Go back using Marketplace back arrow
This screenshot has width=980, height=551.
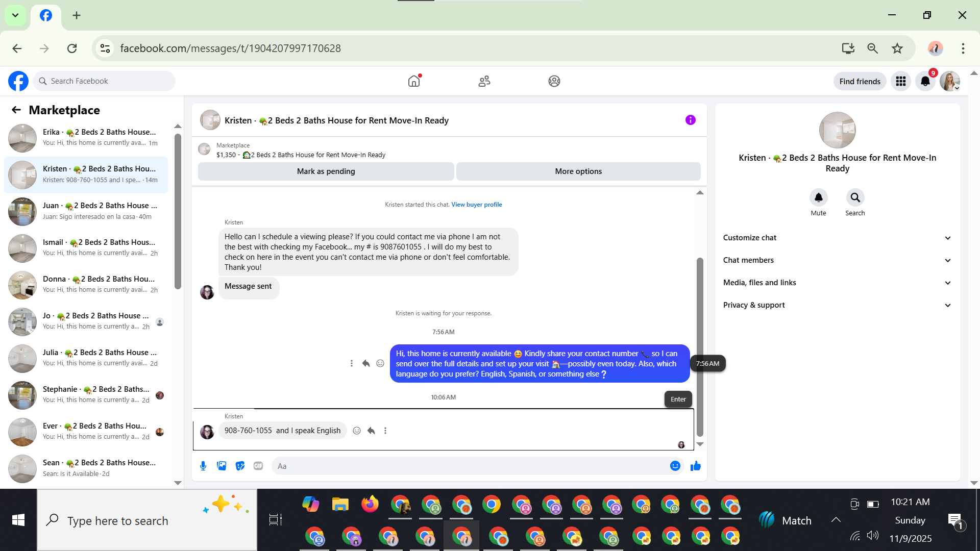[x=16, y=110]
